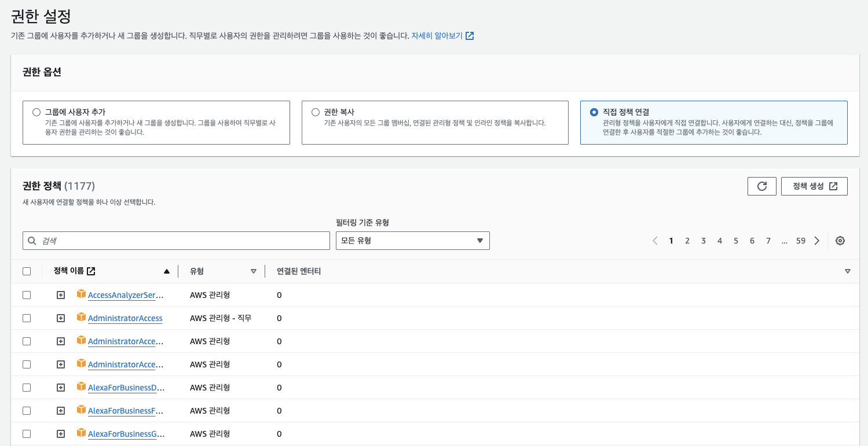Screen dimensions: 868x446
Task: Sort by 유형 column arrow
Action: [x=254, y=271]
